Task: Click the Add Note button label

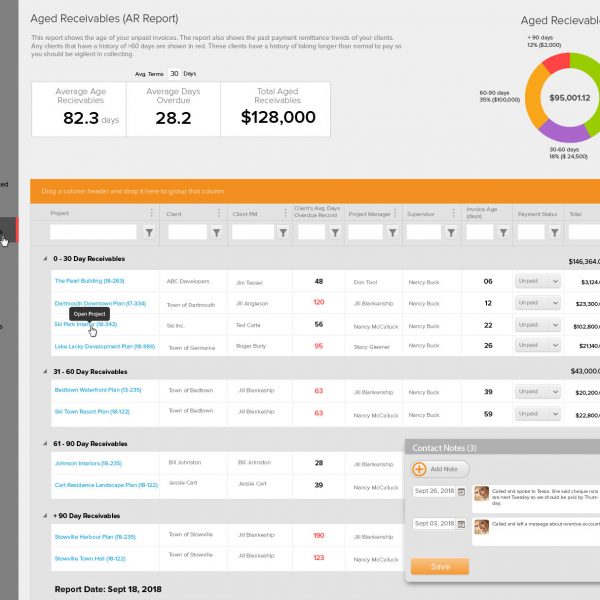Action: (444, 469)
